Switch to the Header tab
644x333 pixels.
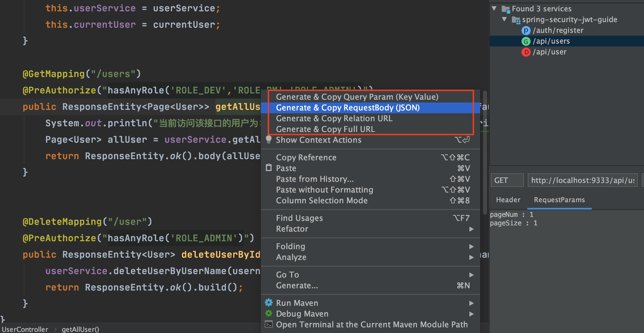point(508,200)
